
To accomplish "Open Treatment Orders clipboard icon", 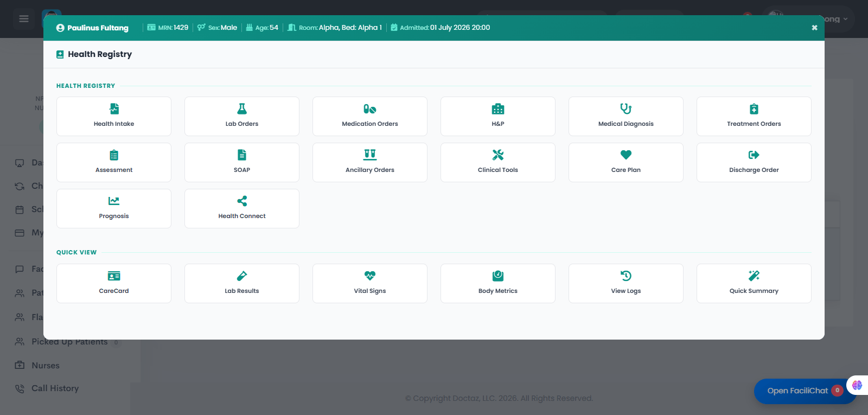I will click(754, 109).
